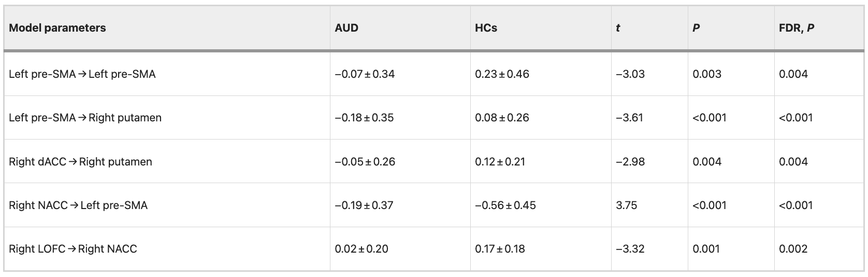Select the Left pre-SMA → Right putamen row label
Screen dimensions: 868x277
coord(85,118)
